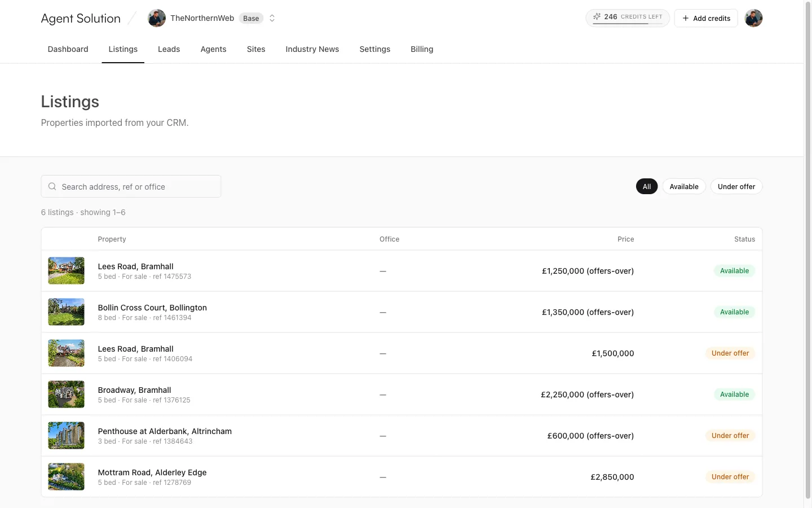Open the user avatar in the top right
Screen dimensions: 812x508
pyautogui.click(x=753, y=18)
